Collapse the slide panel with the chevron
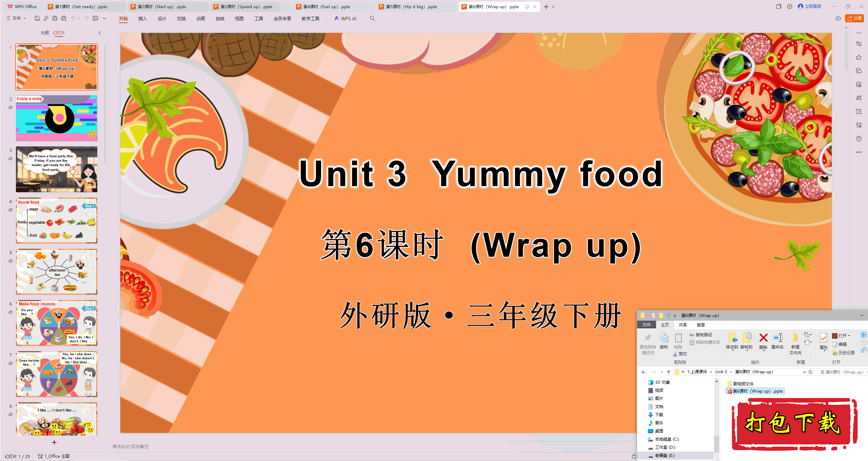Screen dimensions: 868x461 point(100,33)
